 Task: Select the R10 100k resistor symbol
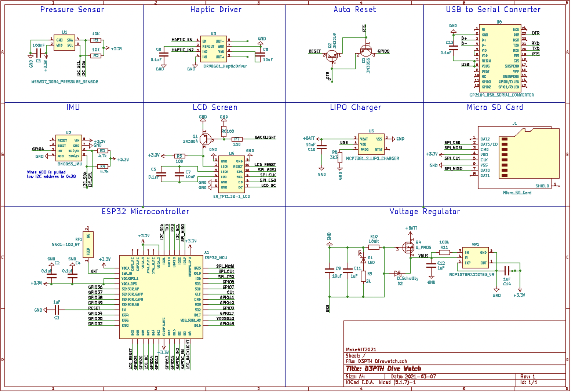coord(374,247)
